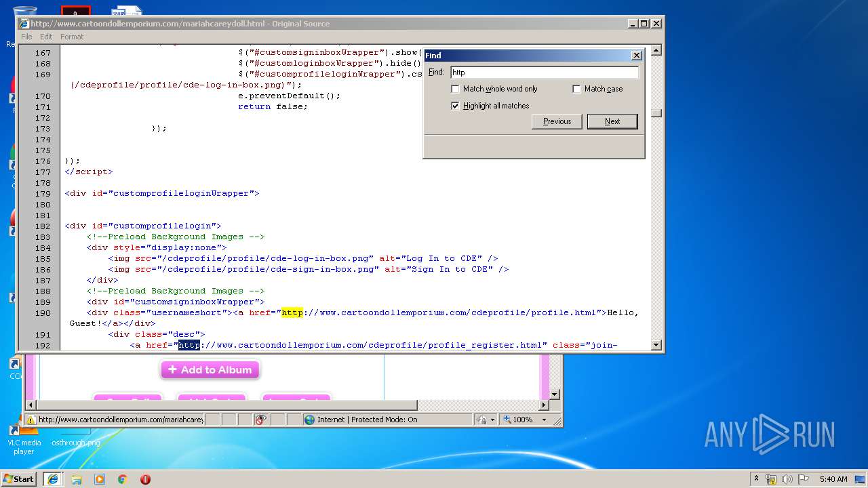Click the 100% zoom level button
Viewport: 868px width, 488px height.
(x=519, y=420)
